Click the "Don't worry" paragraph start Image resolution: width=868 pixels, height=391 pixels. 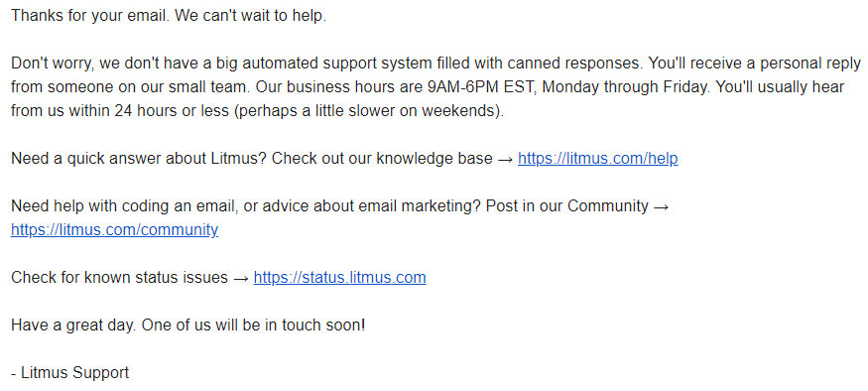(x=54, y=64)
